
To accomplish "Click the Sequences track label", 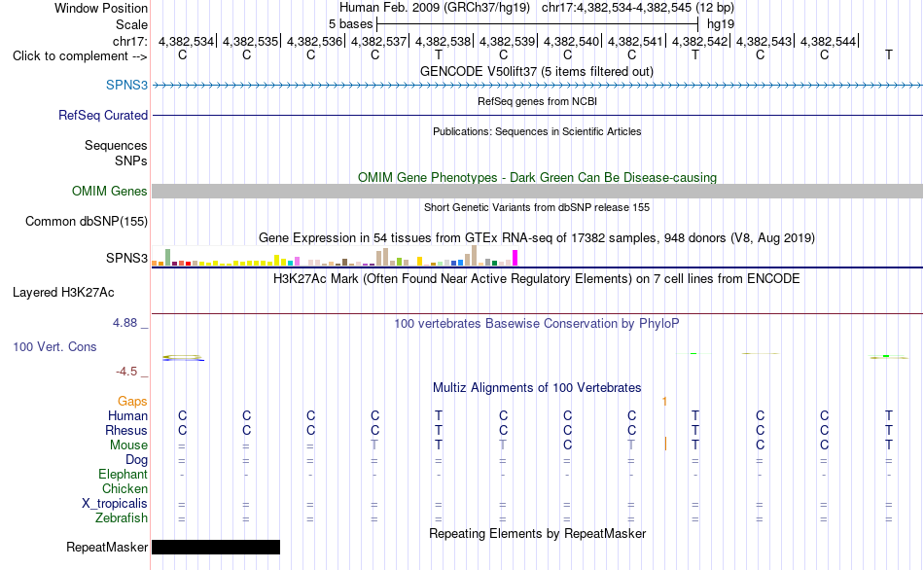I will 116,146.
